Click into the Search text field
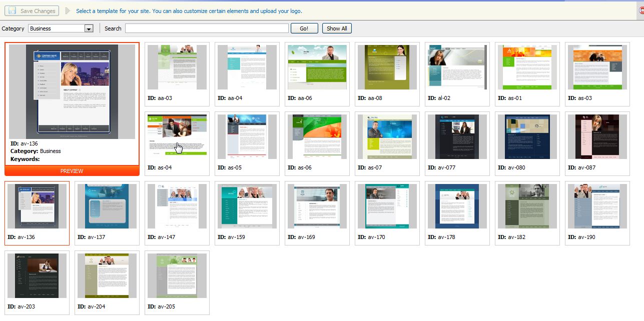 pyautogui.click(x=207, y=28)
